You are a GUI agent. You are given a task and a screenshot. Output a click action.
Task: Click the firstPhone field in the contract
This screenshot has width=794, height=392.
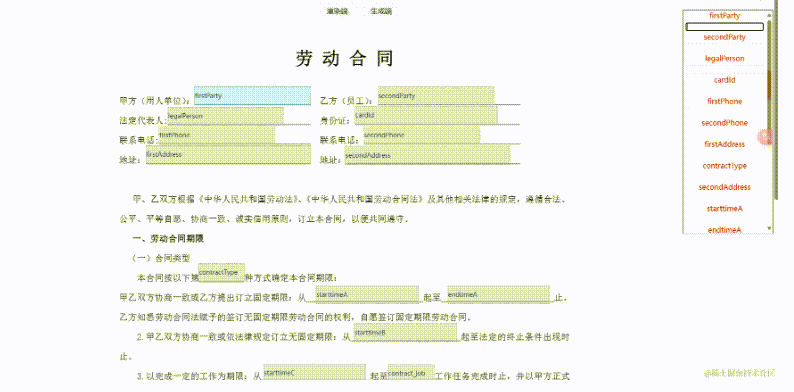217,135
